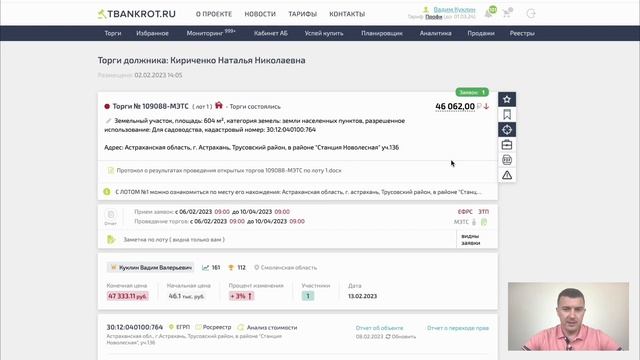Click the logout icon in the header
Image resolution: width=640 pixels, height=360 pixels.
point(531,13)
